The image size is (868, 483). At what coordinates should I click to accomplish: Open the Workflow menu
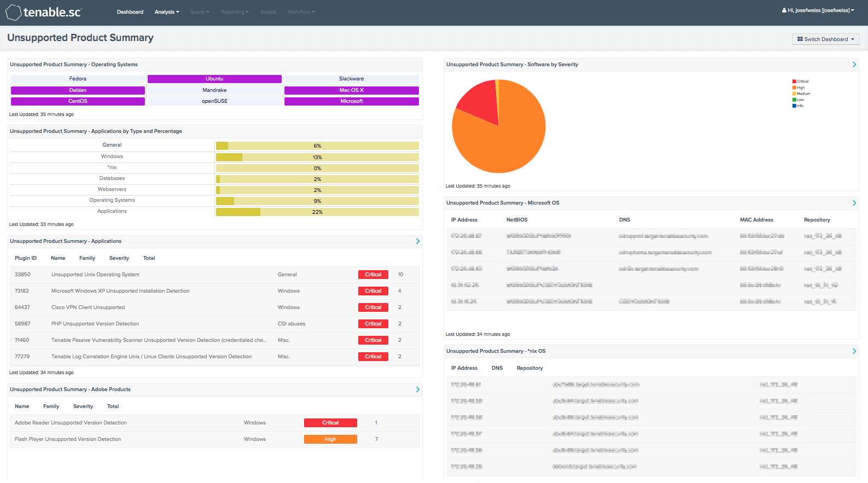coord(301,12)
